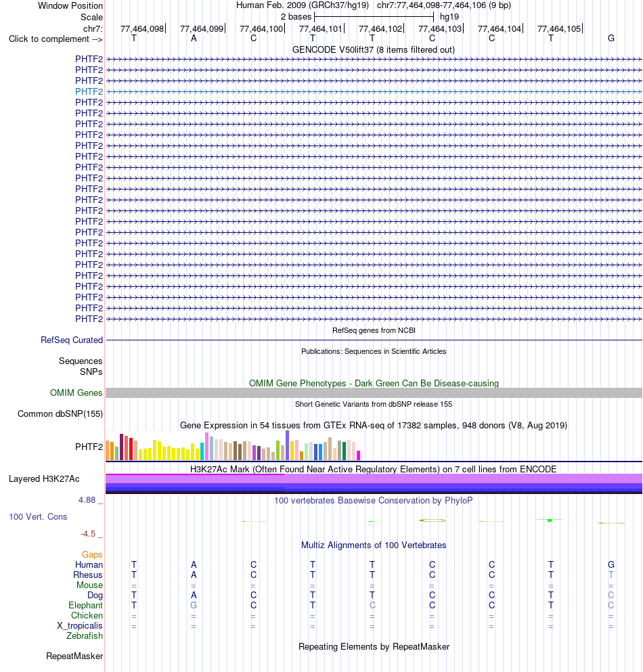The height and width of the screenshot is (672, 643).
Task: Open the OMIM Gene Phenotypes title
Action: coord(374,383)
